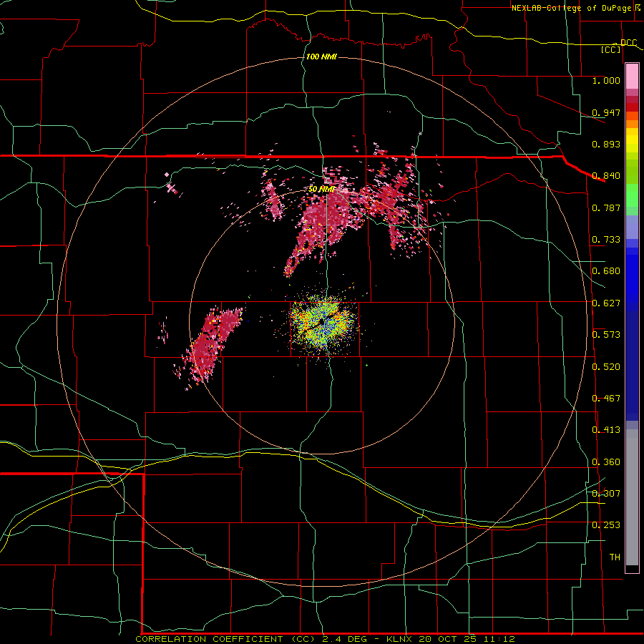644x644 pixels.
Task: Click the 0.840 scale value
Action: pyautogui.click(x=606, y=176)
